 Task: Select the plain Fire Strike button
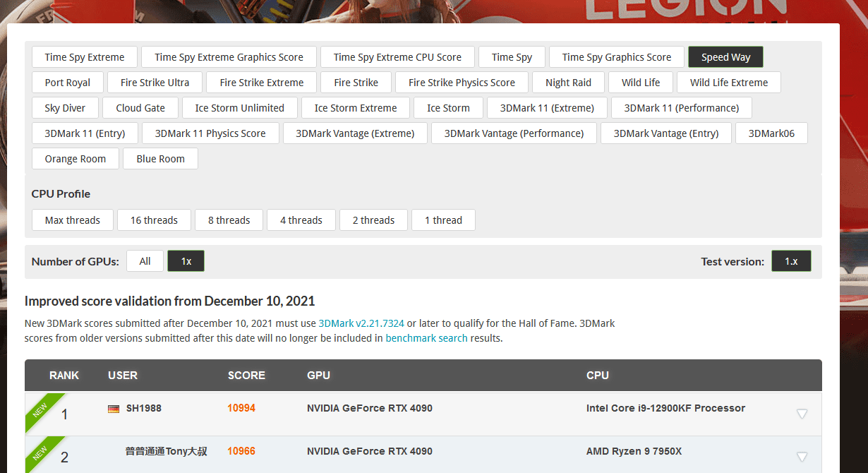click(x=356, y=83)
